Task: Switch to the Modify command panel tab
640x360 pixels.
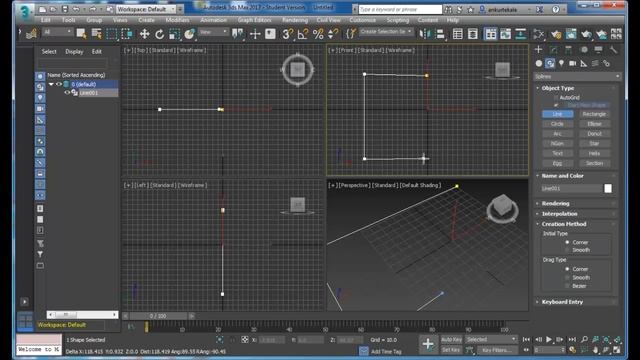Action: pos(553,50)
